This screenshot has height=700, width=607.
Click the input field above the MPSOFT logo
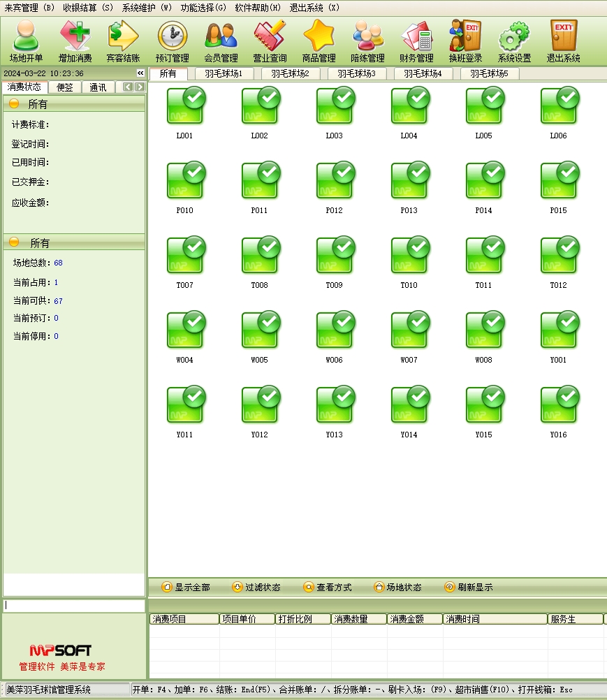(74, 606)
